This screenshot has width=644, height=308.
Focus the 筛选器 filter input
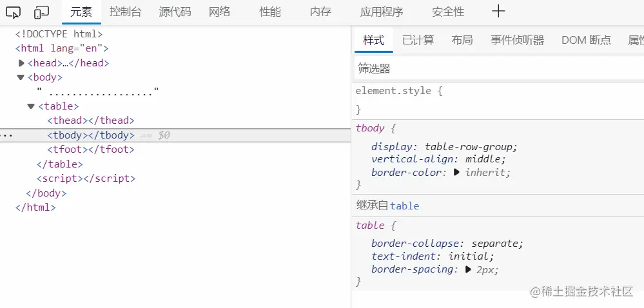pyautogui.click(x=499, y=68)
